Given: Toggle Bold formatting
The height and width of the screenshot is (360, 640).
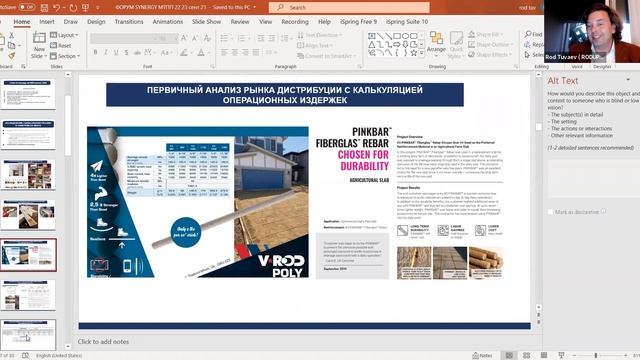Looking at the screenshot, I should [x=96, y=53].
